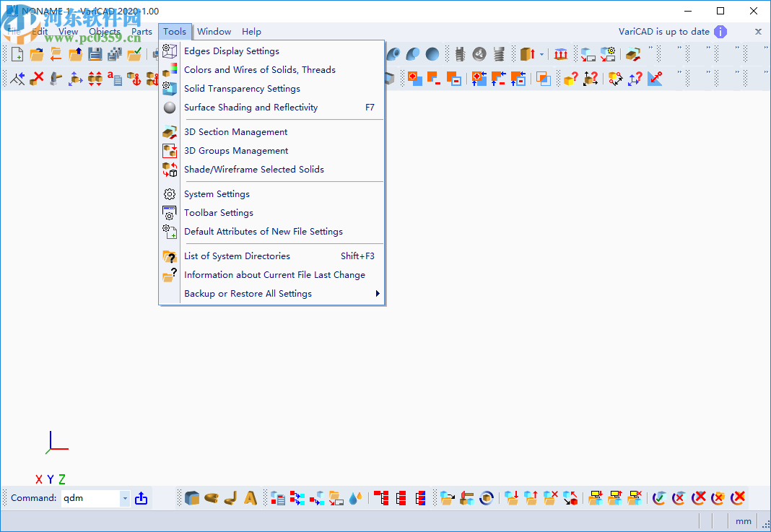Viewport: 771px width, 532px height.
Task: Click the coil spring icon in top toolbar
Action: click(x=499, y=54)
